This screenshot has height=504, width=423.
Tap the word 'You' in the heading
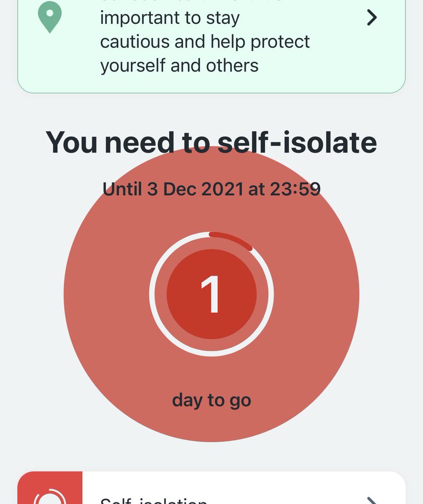[x=71, y=142]
